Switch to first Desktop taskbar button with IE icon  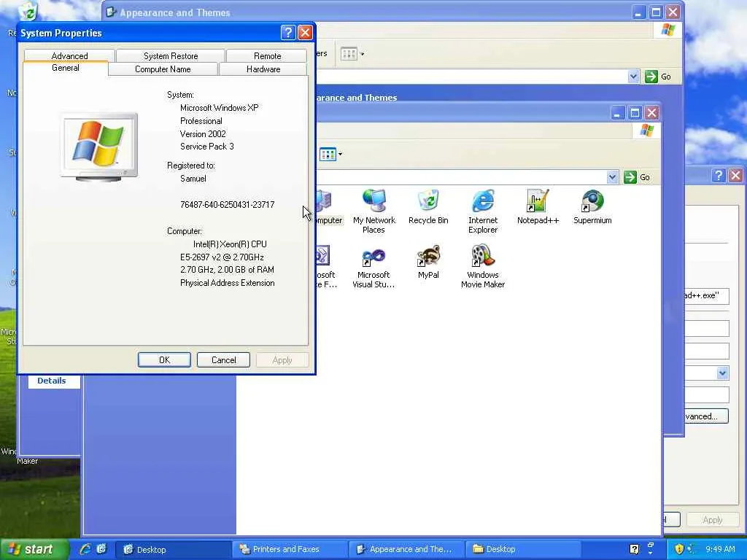173,550
